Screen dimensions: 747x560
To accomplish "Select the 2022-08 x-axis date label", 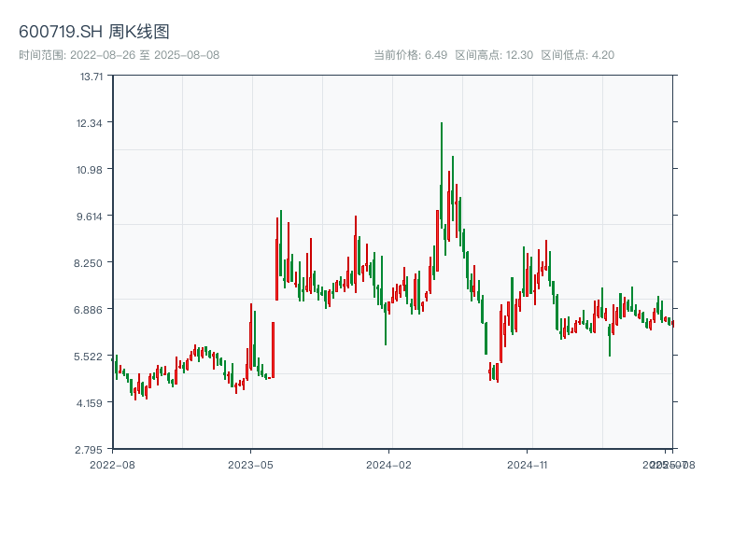I will [112, 464].
